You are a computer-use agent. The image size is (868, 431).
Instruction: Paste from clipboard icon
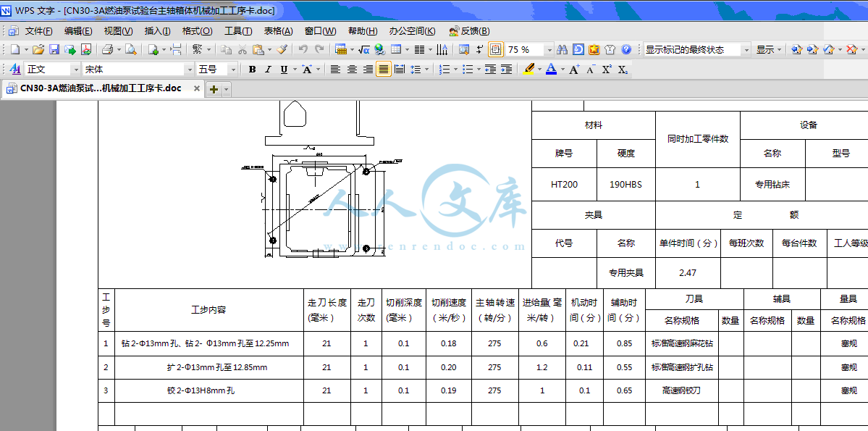pos(258,50)
